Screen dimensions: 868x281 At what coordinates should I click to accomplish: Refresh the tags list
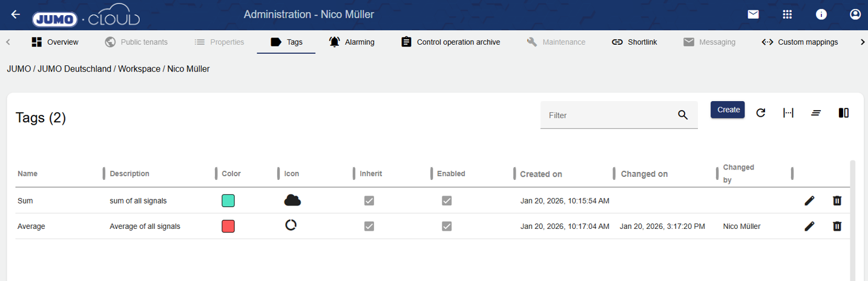[x=761, y=113]
